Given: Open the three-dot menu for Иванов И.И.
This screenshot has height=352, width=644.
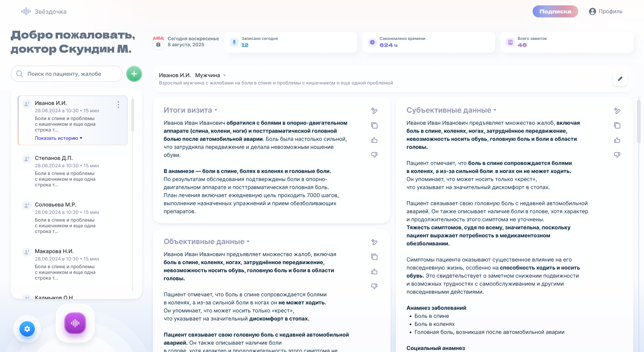Looking at the screenshot, I should click(x=118, y=105).
